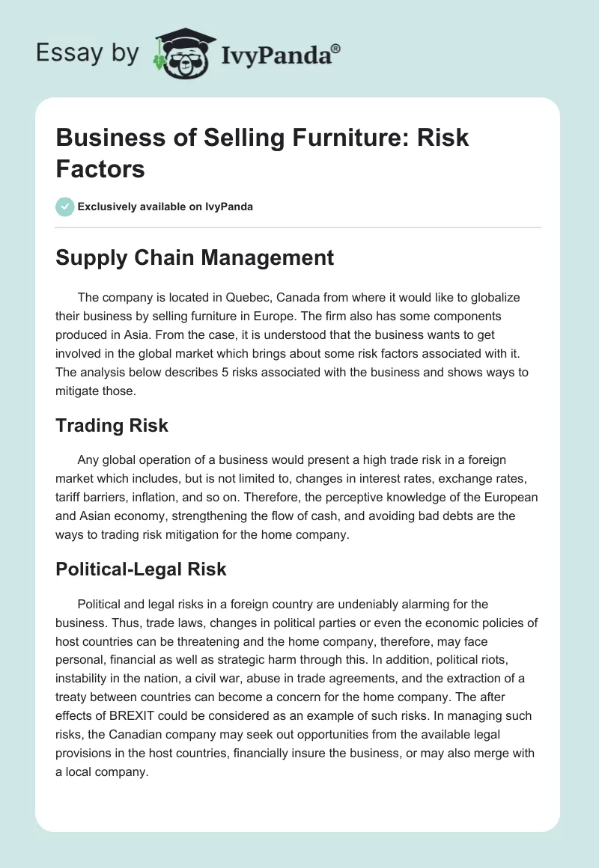Click the "Political-Legal Risk" heading
This screenshot has width=599, height=868.
tap(141, 569)
